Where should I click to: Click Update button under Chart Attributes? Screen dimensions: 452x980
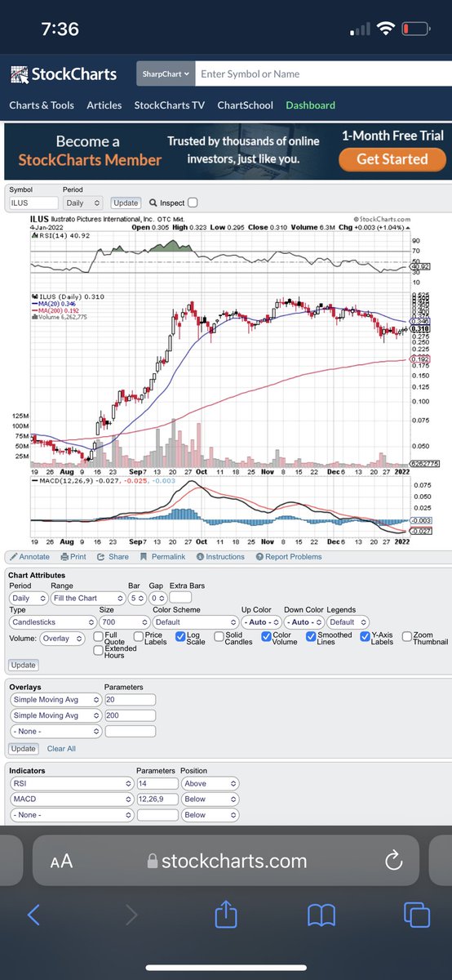click(x=24, y=666)
